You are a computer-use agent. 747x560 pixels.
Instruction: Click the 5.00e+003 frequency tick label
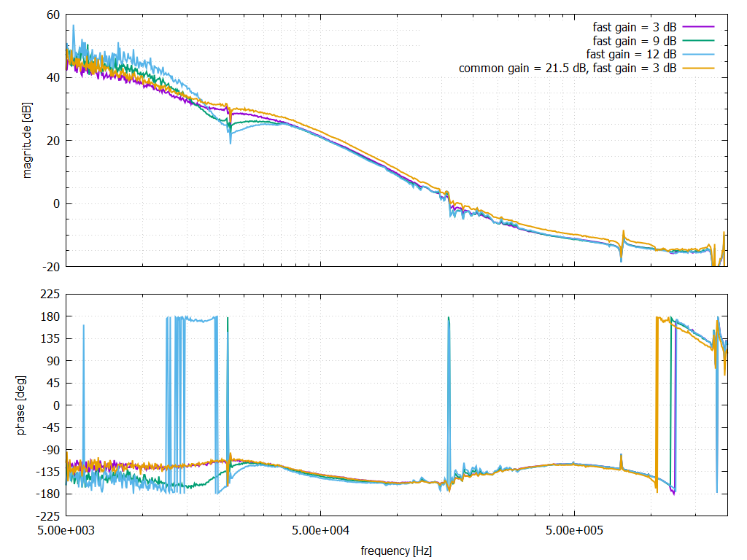click(x=66, y=529)
